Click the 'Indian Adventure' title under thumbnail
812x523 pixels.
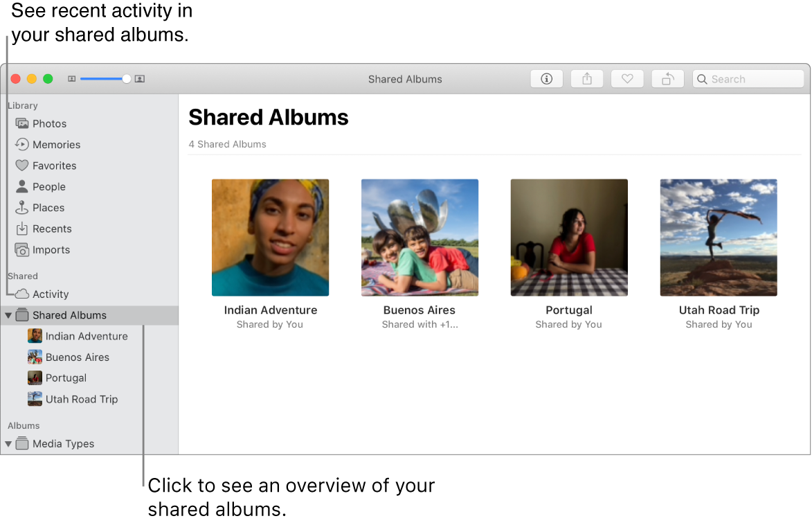tap(271, 310)
